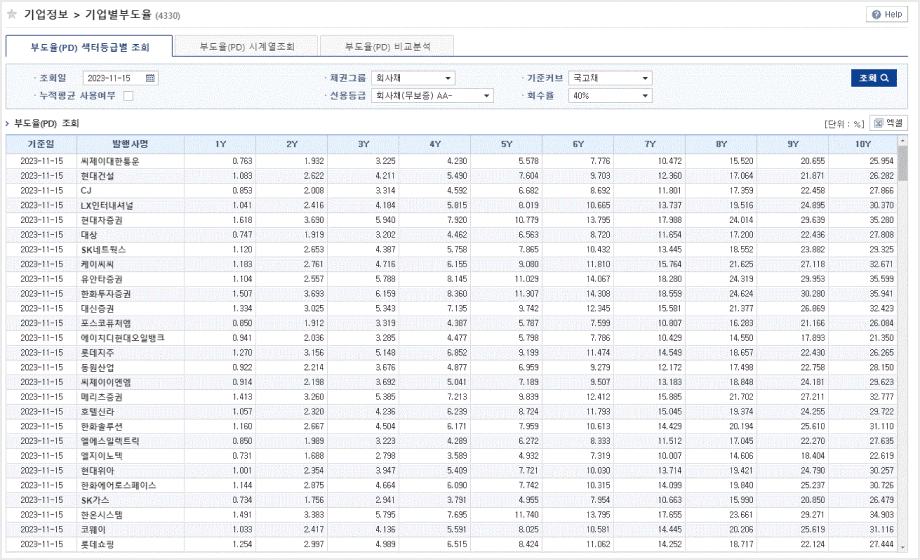Click the favorite star icon beside 기업정보
920x560 pixels.
(x=12, y=14)
